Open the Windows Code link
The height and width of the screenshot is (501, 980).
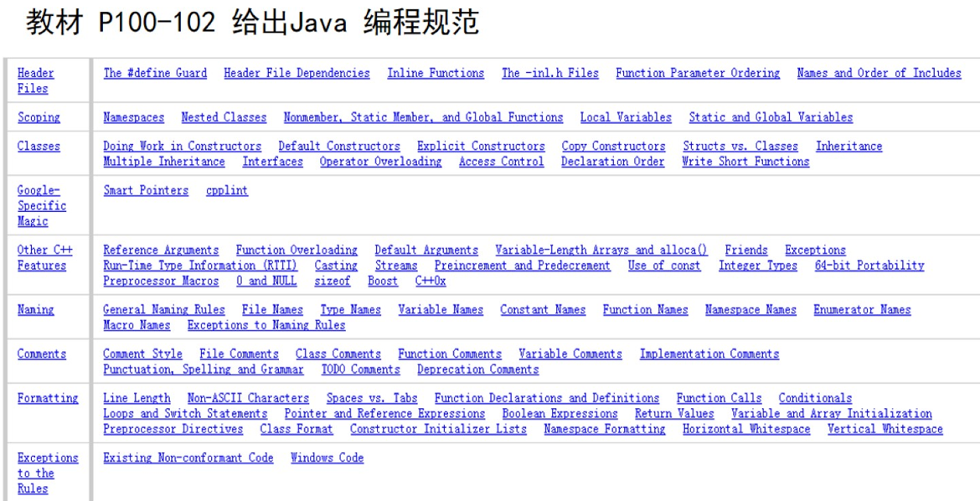click(x=328, y=457)
